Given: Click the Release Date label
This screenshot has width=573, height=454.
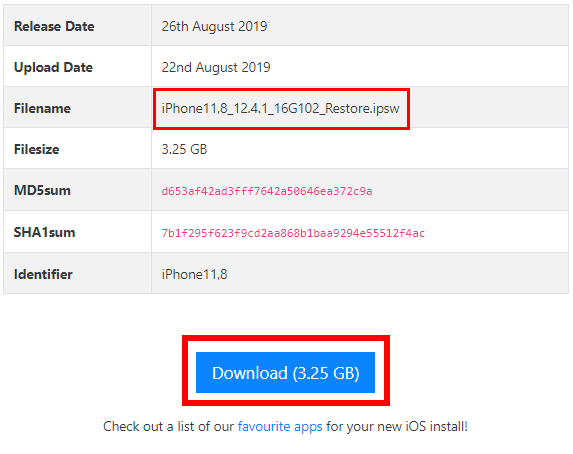Looking at the screenshot, I should click(x=54, y=26).
